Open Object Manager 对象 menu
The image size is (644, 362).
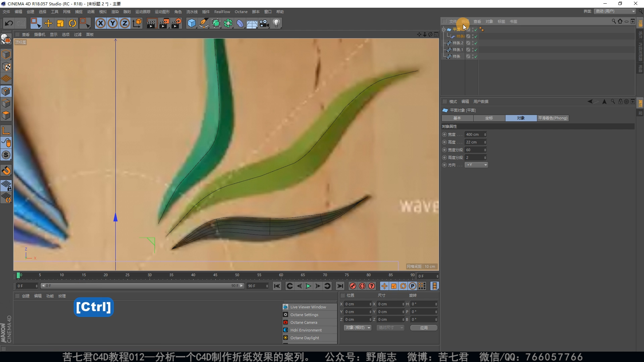click(x=489, y=21)
